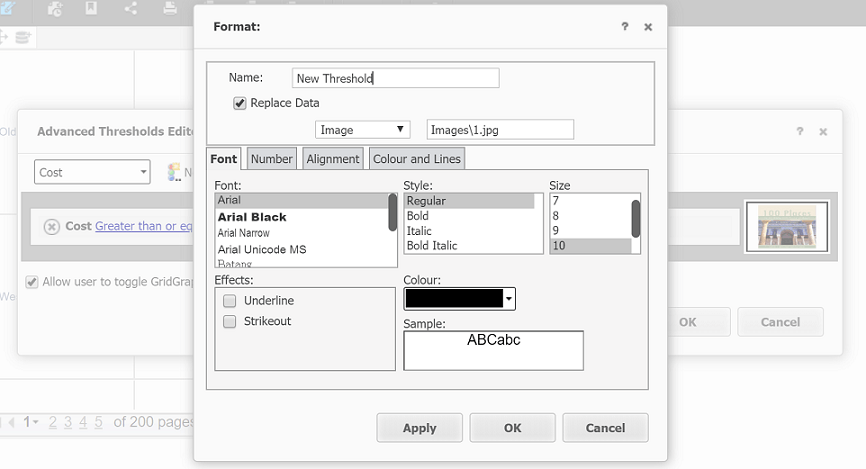Viewport: 866px width, 469px height.
Task: Enable the Underline effect checkbox
Action: [x=230, y=300]
